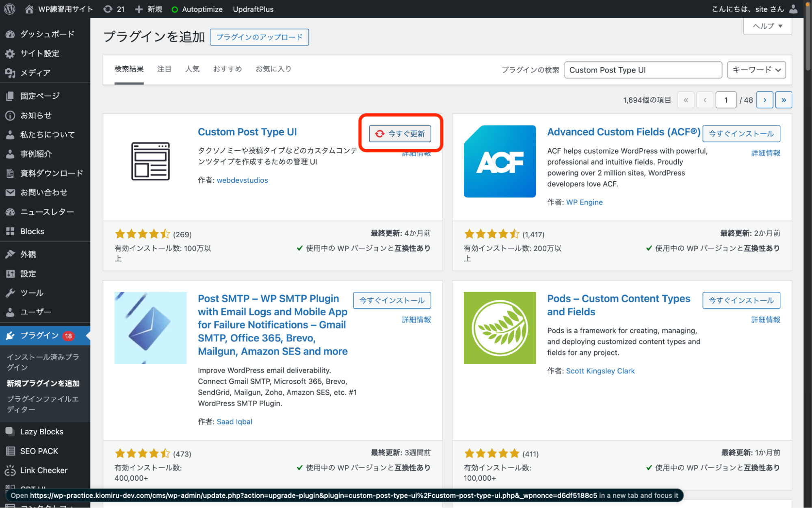Click the ダッシュボード gauge icon
This screenshot has width=812, height=508.
coord(10,34)
